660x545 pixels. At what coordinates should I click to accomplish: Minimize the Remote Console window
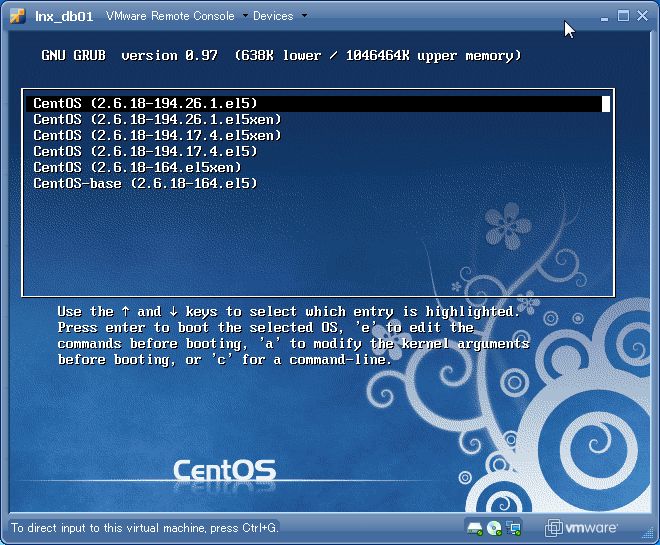click(604, 17)
